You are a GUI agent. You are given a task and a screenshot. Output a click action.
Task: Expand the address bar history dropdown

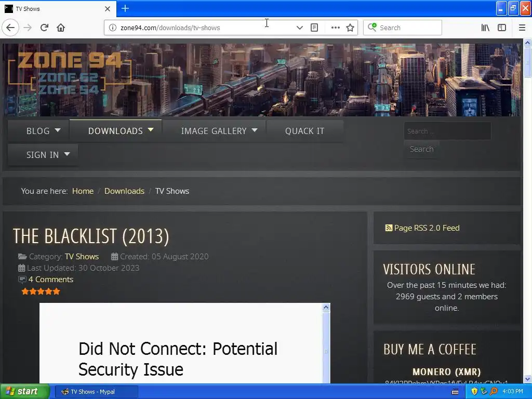click(299, 28)
